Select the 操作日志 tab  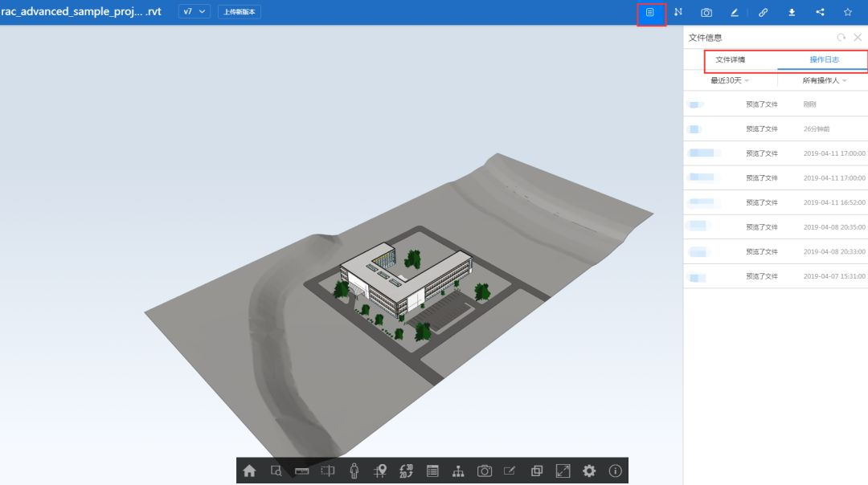click(x=824, y=60)
